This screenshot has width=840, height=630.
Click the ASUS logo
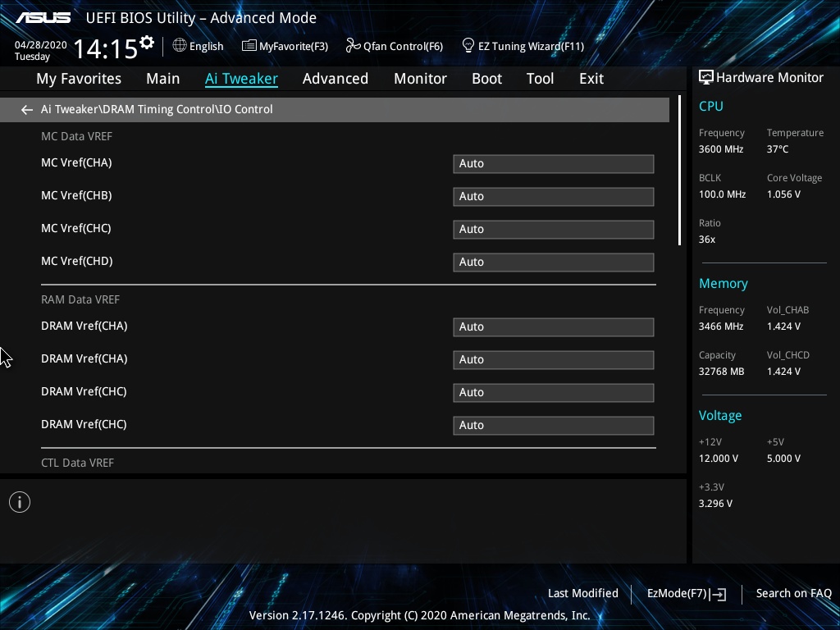[43, 18]
